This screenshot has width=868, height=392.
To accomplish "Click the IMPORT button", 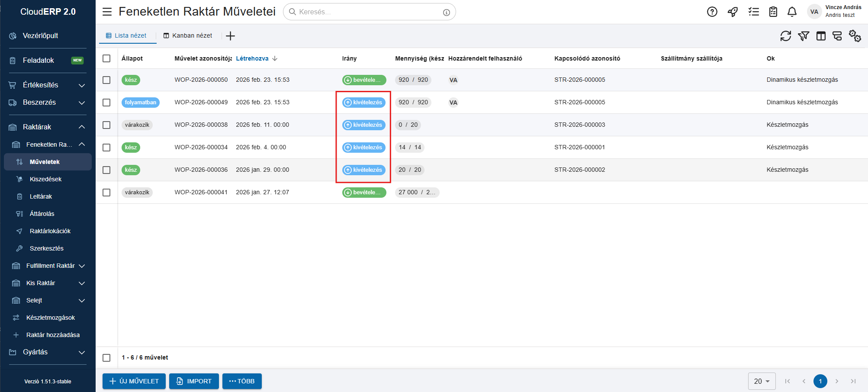I will [194, 381].
